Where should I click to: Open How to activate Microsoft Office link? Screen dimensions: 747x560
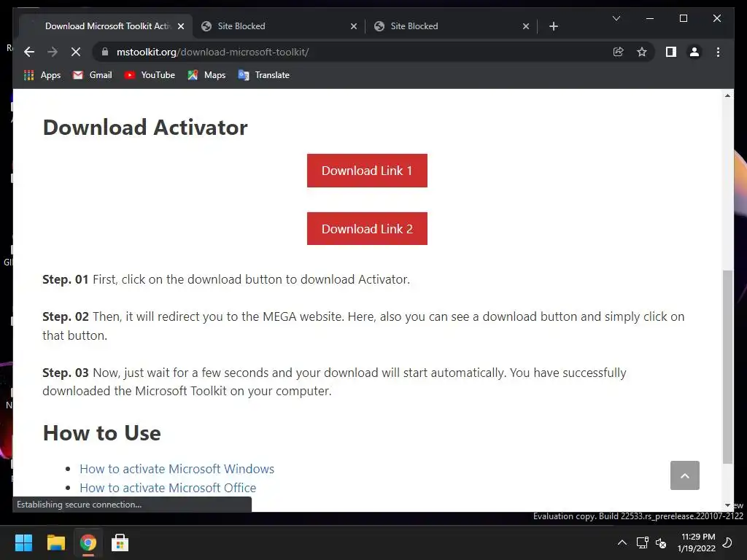click(168, 488)
